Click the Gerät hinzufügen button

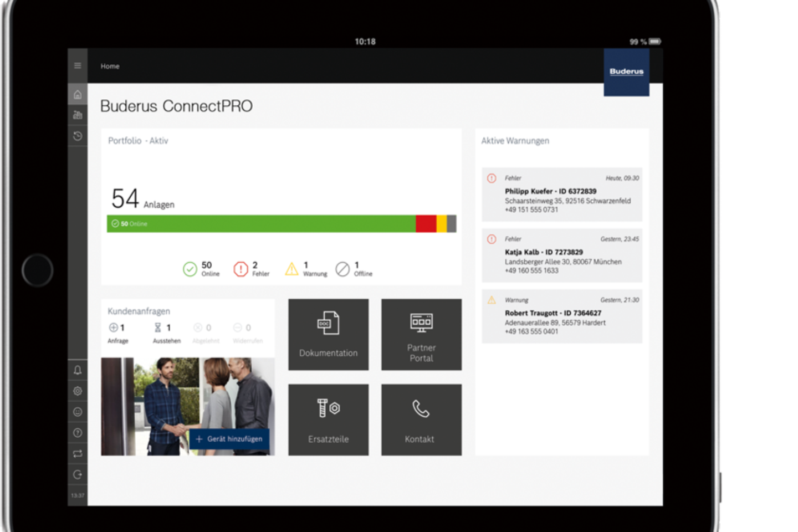pos(229,439)
